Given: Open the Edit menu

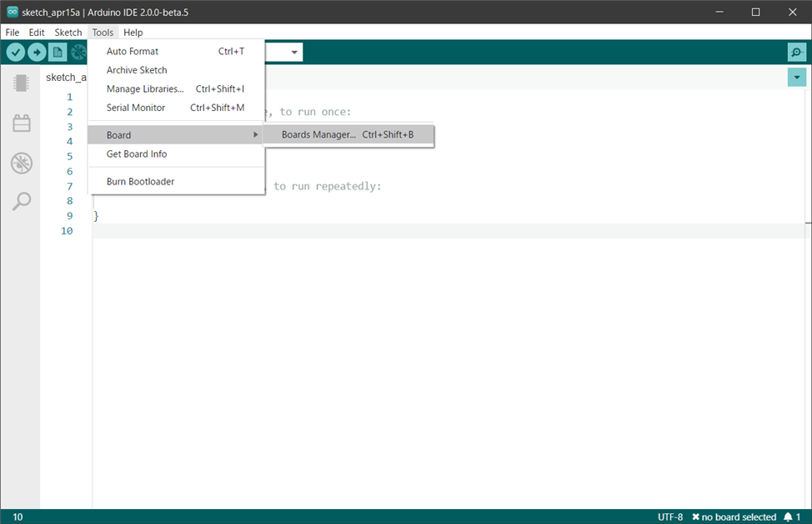Looking at the screenshot, I should coord(36,33).
